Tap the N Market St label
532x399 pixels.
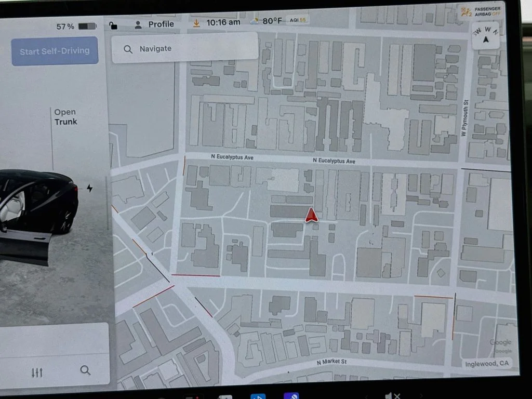[x=331, y=362]
